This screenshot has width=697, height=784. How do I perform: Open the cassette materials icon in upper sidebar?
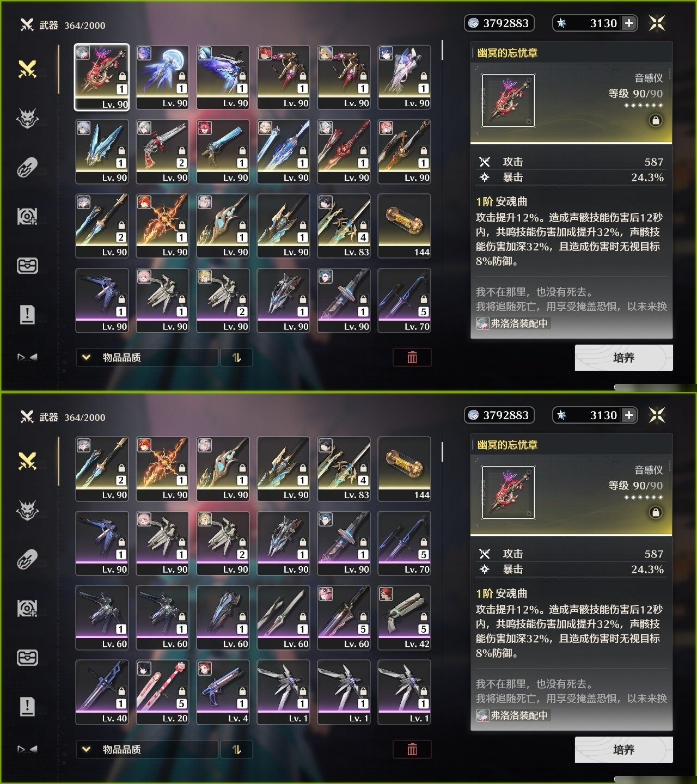tap(27, 216)
